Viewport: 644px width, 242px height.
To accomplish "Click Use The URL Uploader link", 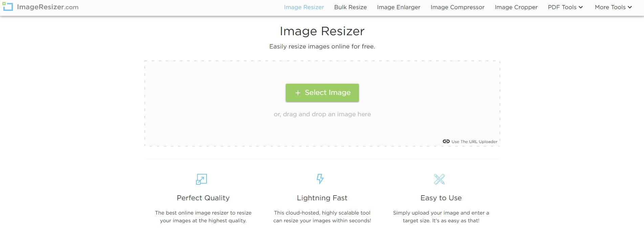I will [x=474, y=141].
